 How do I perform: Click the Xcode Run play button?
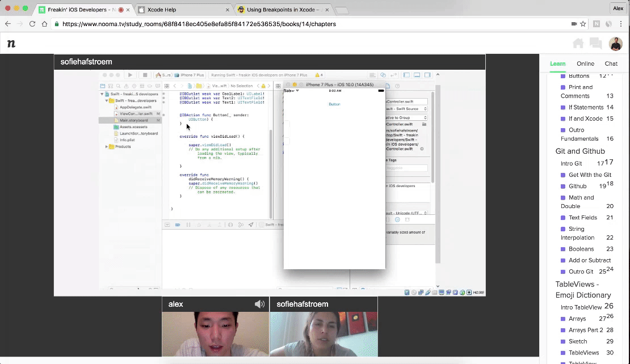tap(130, 75)
